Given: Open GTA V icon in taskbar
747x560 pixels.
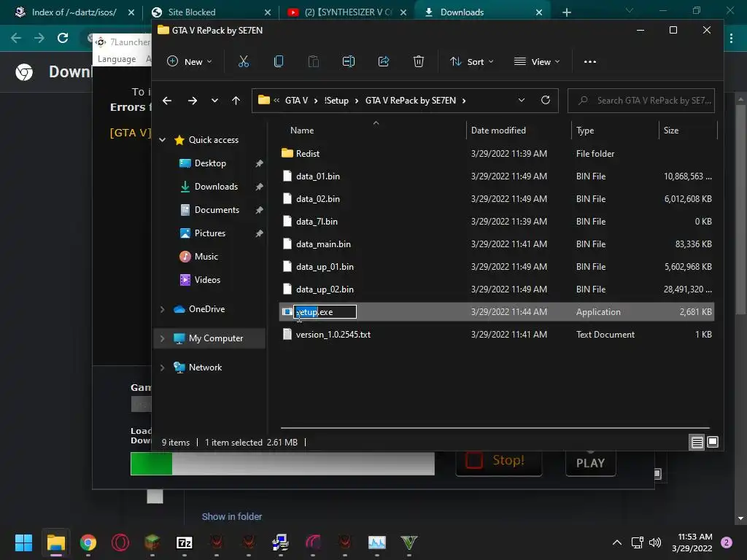Looking at the screenshot, I should pyautogui.click(x=409, y=542).
